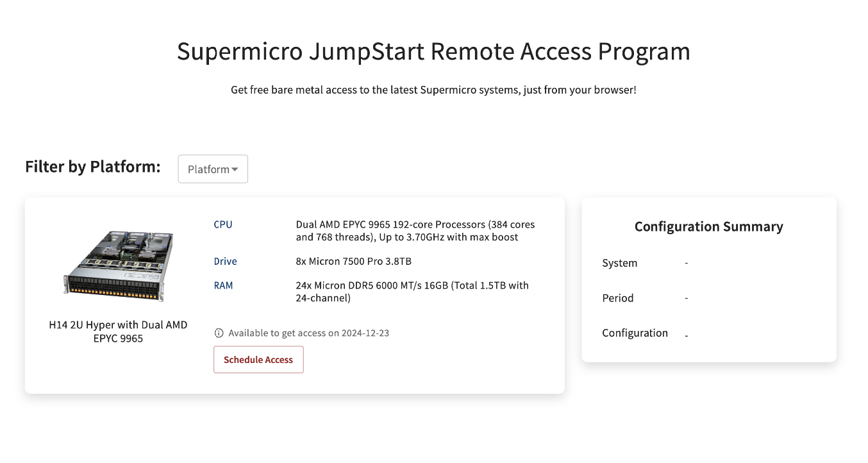Click the Micron DDR5 RAM description text
Viewport: 868px width, 463px height.
tap(412, 292)
